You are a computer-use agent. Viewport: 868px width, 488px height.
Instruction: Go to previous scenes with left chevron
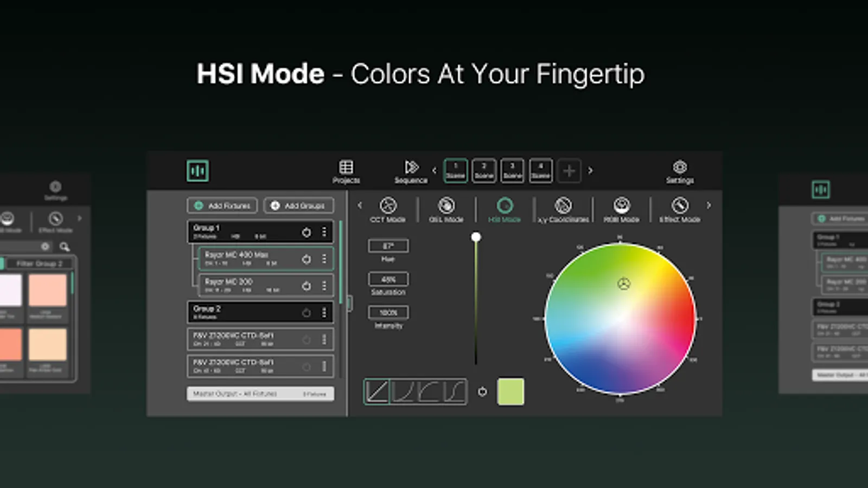434,170
